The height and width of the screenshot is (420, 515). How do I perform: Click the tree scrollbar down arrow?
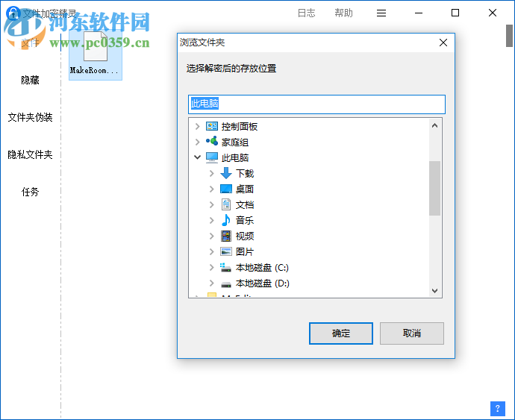point(434,291)
